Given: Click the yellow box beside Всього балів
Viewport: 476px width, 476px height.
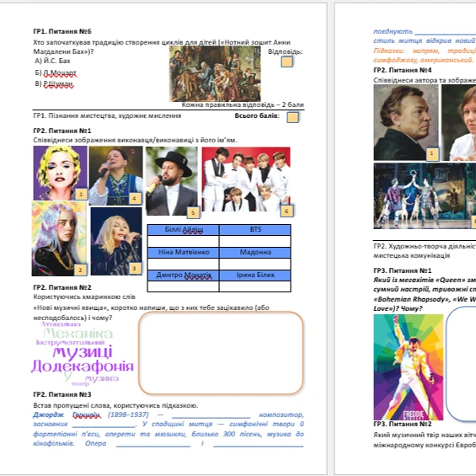Looking at the screenshot, I should pos(292,117).
